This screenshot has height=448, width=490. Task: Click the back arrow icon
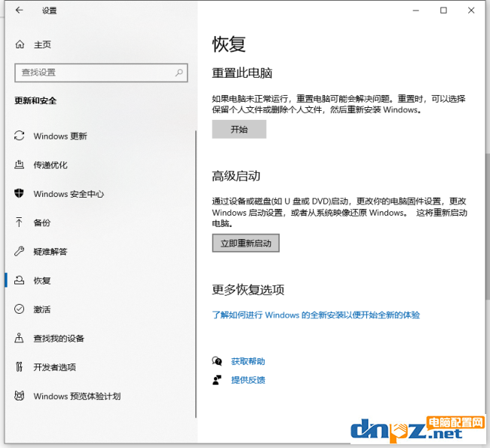coord(20,11)
